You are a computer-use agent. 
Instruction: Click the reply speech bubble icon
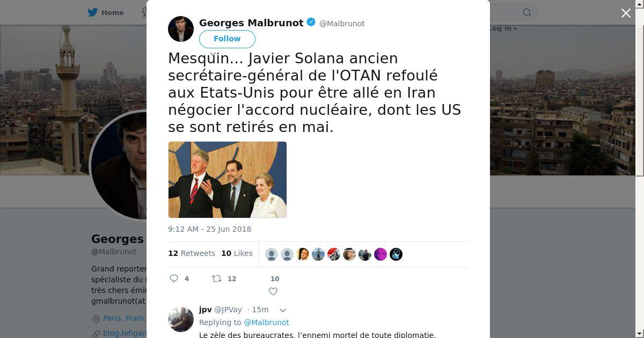point(174,278)
